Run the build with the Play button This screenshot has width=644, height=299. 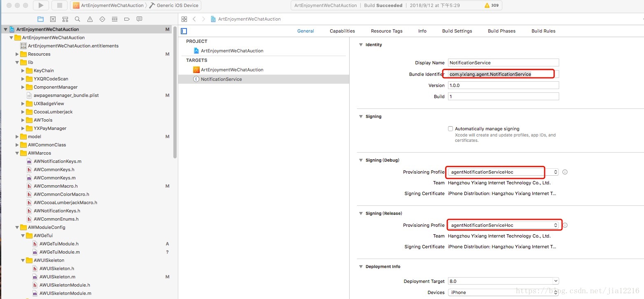click(x=41, y=5)
